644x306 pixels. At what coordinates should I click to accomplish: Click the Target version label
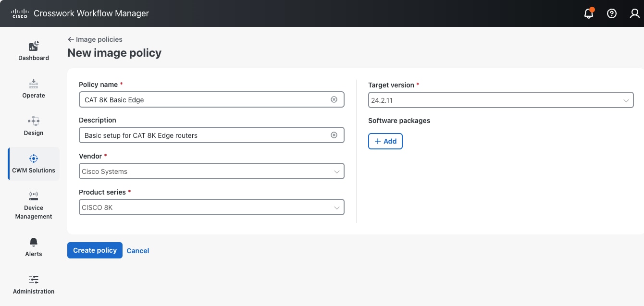pos(391,85)
